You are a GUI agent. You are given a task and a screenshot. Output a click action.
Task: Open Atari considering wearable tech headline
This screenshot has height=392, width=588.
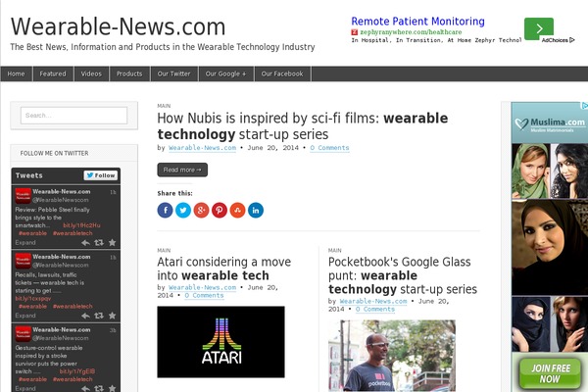pyautogui.click(x=223, y=269)
